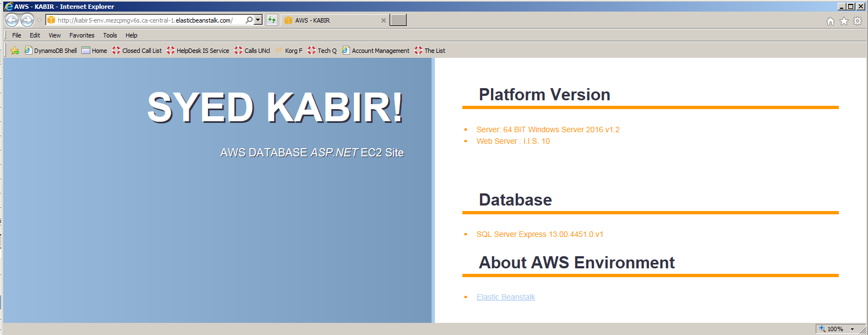This screenshot has height=335, width=868.
Task: Open the Help menu
Action: click(131, 35)
